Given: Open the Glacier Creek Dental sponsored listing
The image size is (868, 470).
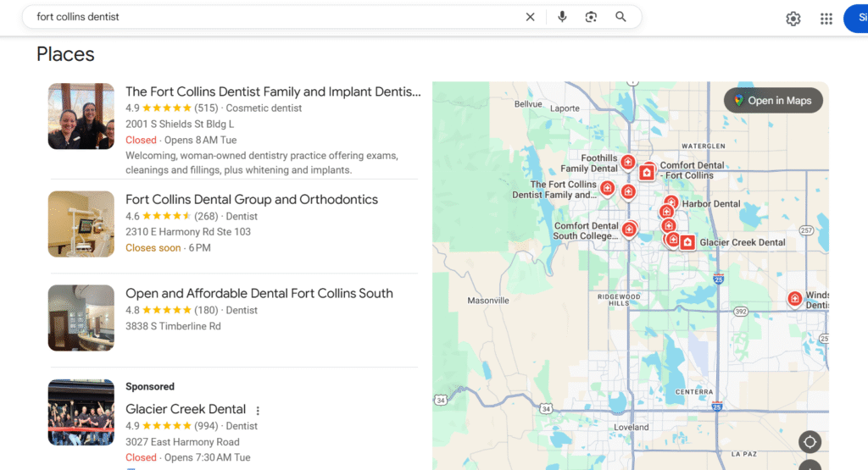Looking at the screenshot, I should (186, 409).
